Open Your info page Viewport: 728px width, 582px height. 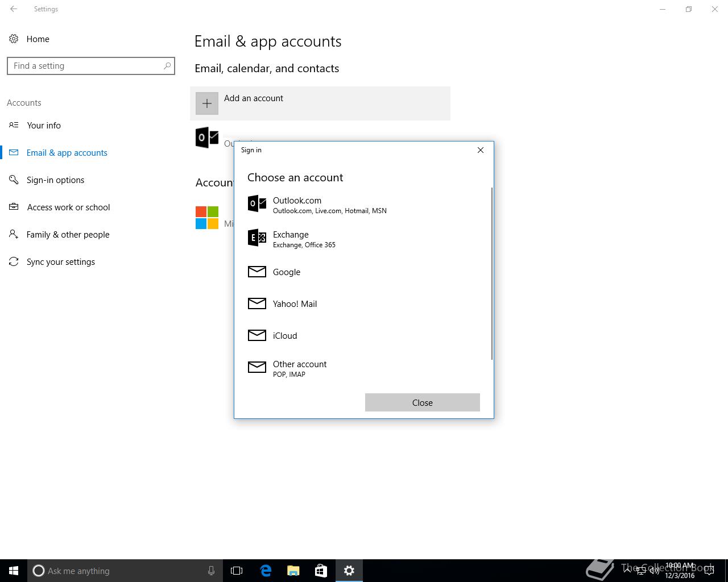(x=44, y=126)
